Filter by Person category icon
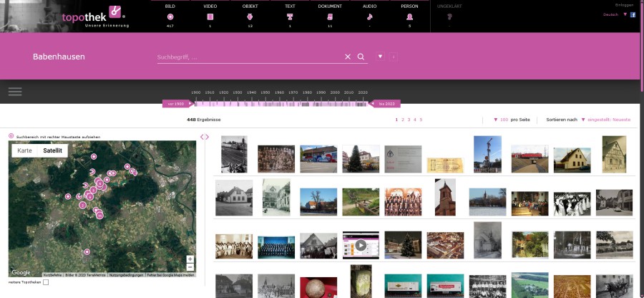The height and width of the screenshot is (298, 644). tap(409, 16)
